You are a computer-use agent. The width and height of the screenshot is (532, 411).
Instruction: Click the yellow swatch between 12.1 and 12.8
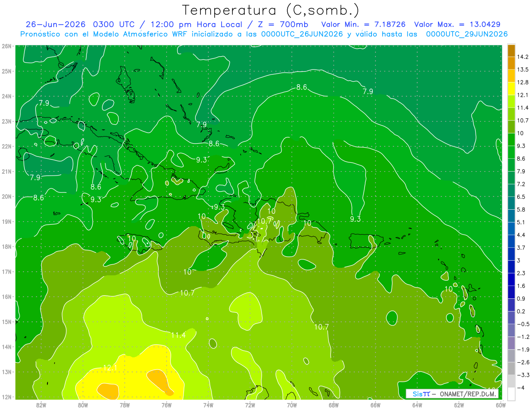(x=511, y=89)
